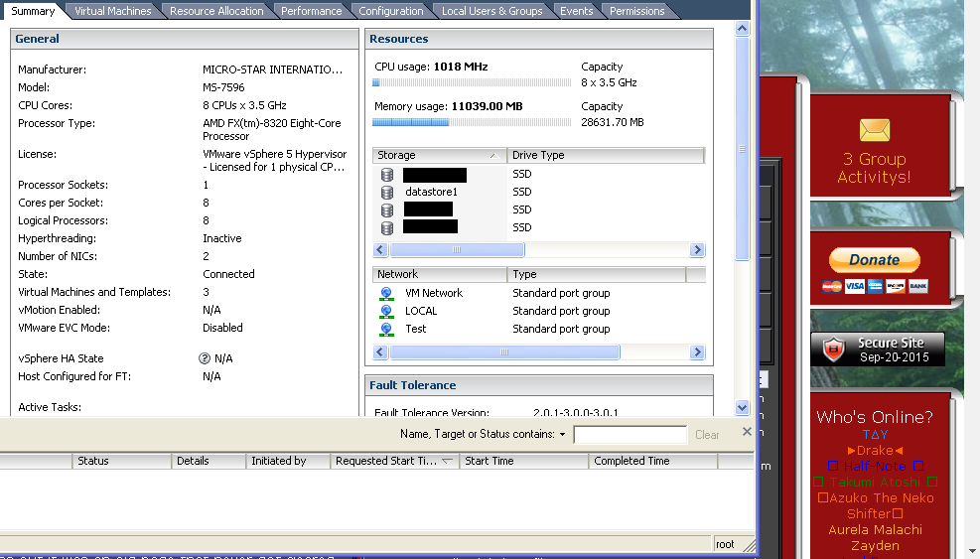Click the Zayden user link
The image size is (980, 559).
pos(875,546)
